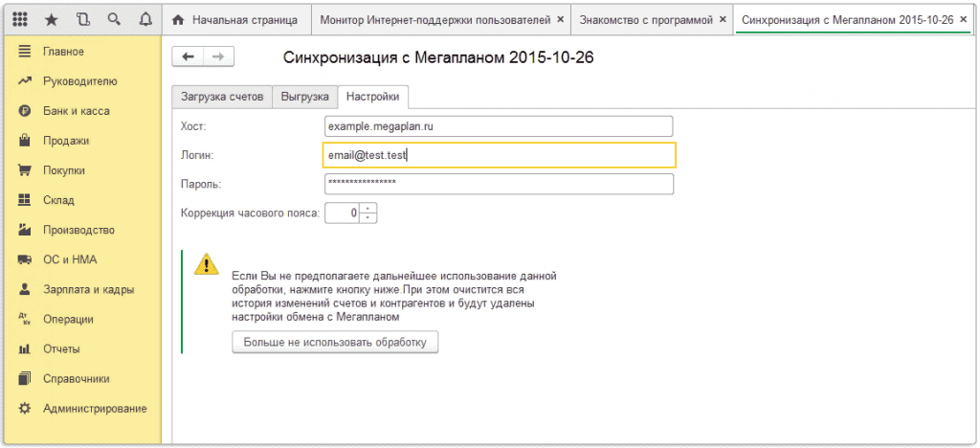
Task: Click the Пароль: label
Action: tap(201, 185)
